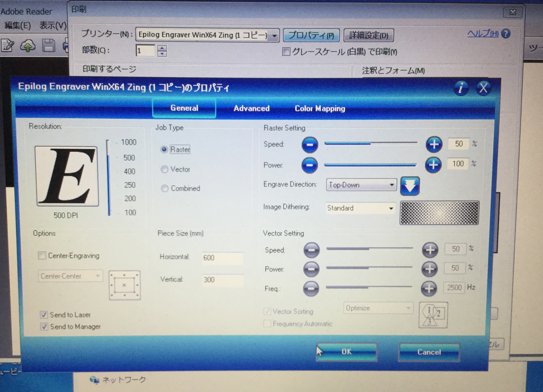Screen dimensions: 543x392
Task: Switch to the Advanced tab
Action: (251, 109)
